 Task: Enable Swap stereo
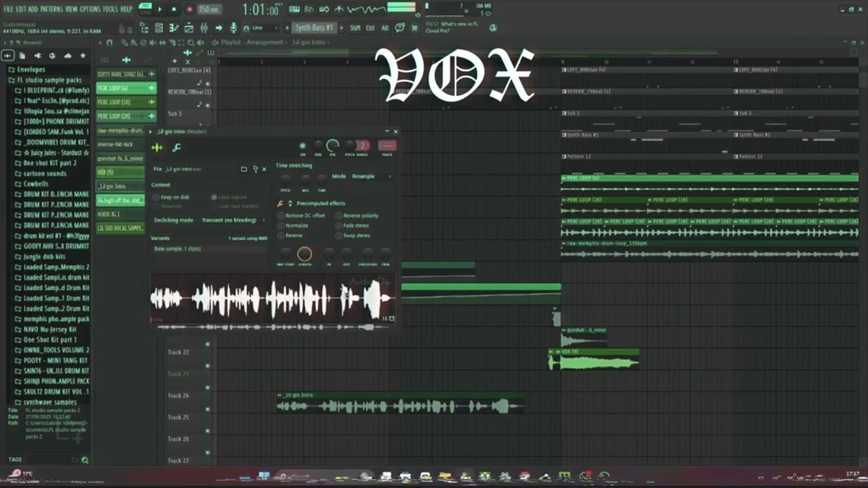(353, 236)
